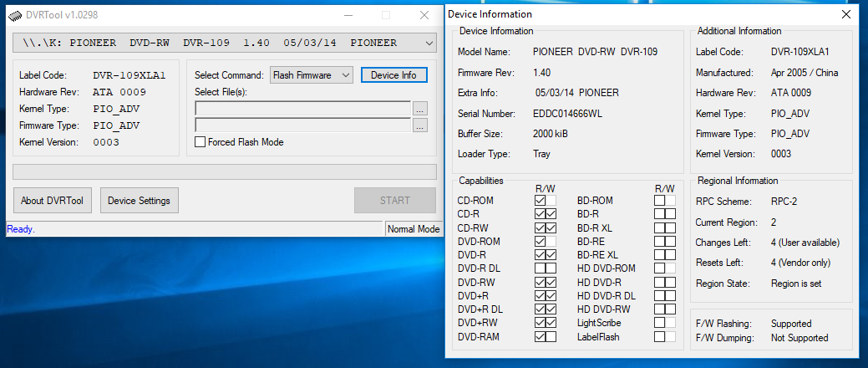Toggle DVD-RW write checkbox
The image size is (868, 368).
coord(551,282)
